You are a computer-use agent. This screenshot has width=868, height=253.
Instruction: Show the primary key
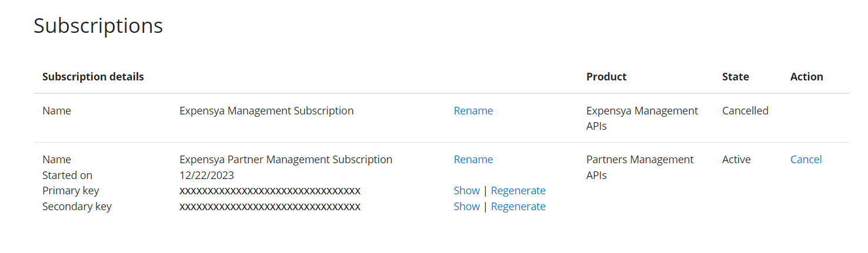(466, 191)
